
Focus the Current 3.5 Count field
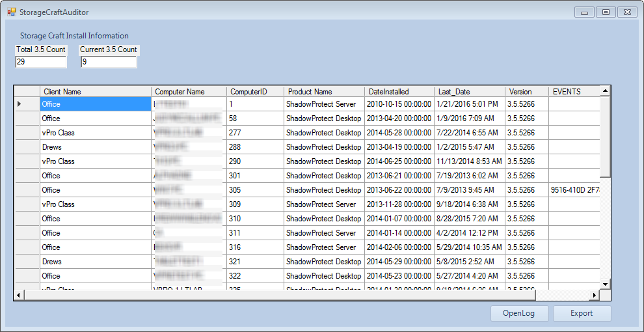(x=109, y=62)
